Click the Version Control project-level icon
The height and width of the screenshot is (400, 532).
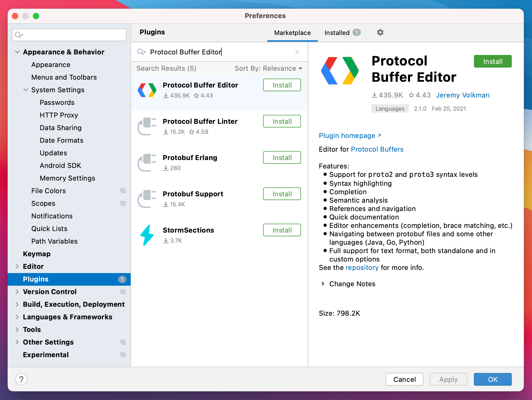[x=123, y=292]
